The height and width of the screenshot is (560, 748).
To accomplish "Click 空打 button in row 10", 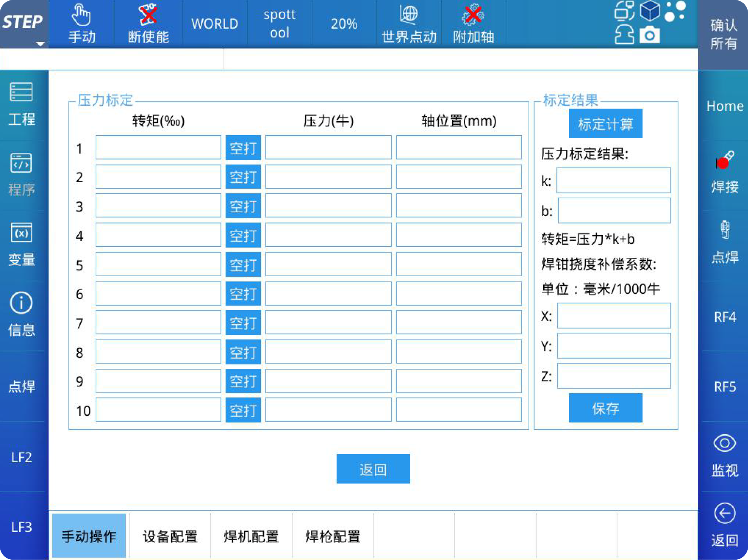I will tap(243, 410).
